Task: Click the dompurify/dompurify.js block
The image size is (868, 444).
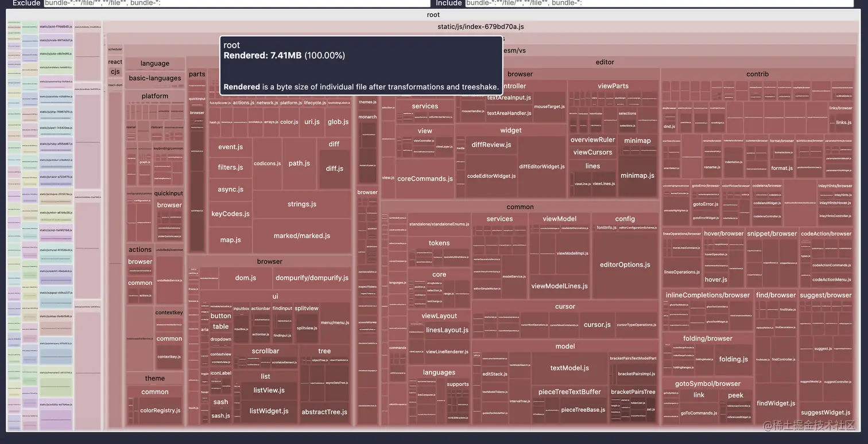Action: (312, 278)
